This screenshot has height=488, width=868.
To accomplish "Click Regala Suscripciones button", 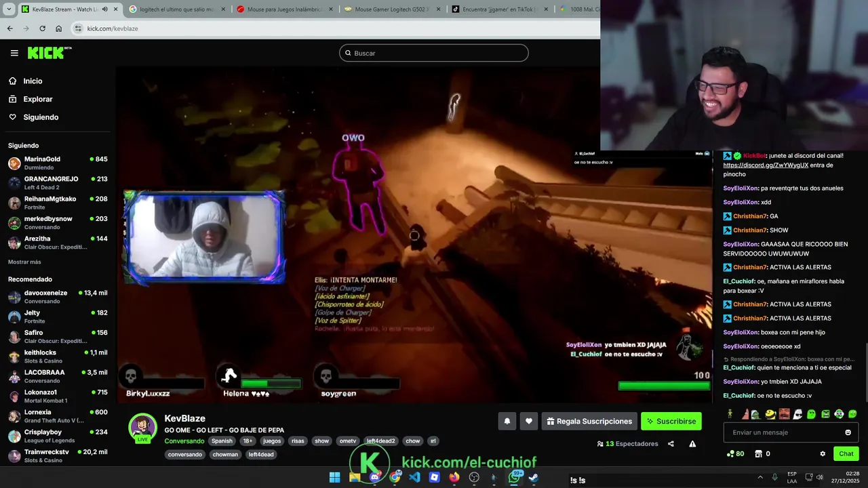I will pos(589,421).
